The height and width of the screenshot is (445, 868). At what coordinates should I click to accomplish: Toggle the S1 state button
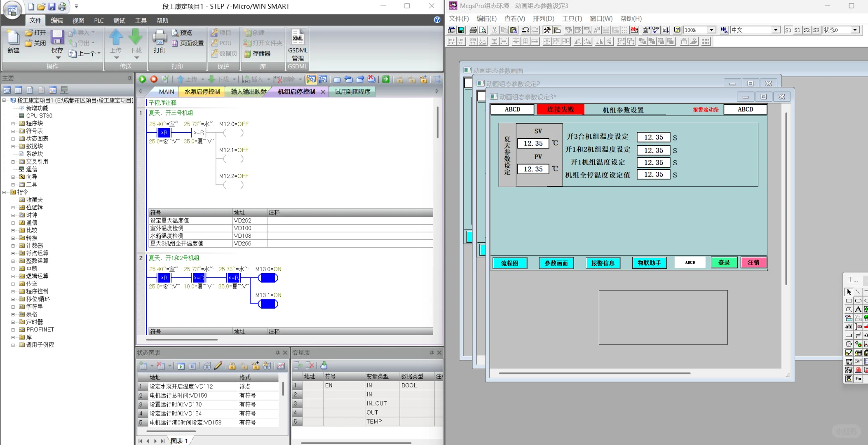pyautogui.click(x=797, y=30)
